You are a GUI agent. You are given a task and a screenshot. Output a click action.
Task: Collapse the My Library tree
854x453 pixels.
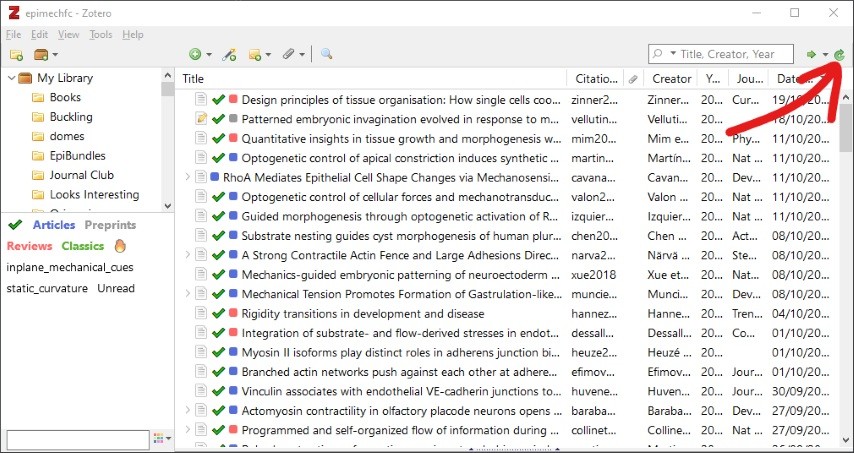pyautogui.click(x=10, y=78)
